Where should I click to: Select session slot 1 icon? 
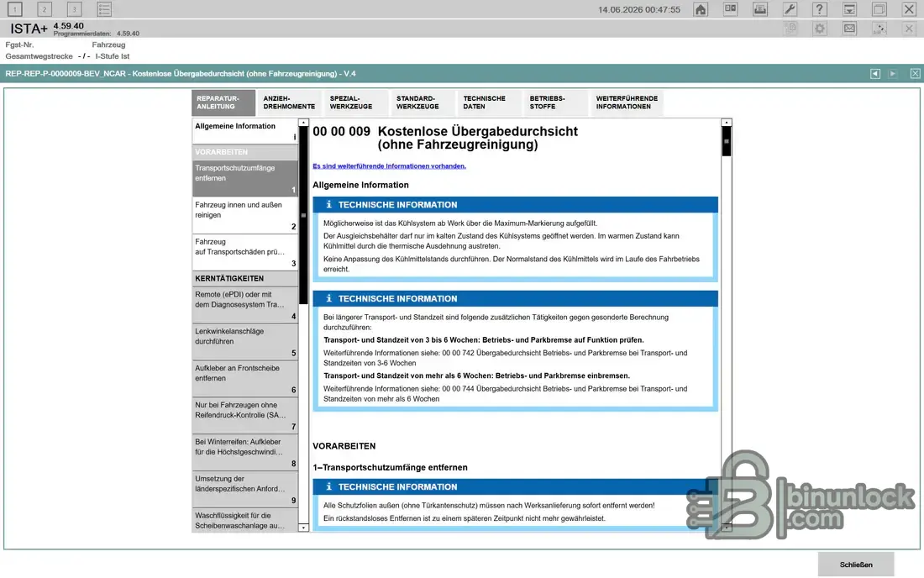tap(15, 9)
